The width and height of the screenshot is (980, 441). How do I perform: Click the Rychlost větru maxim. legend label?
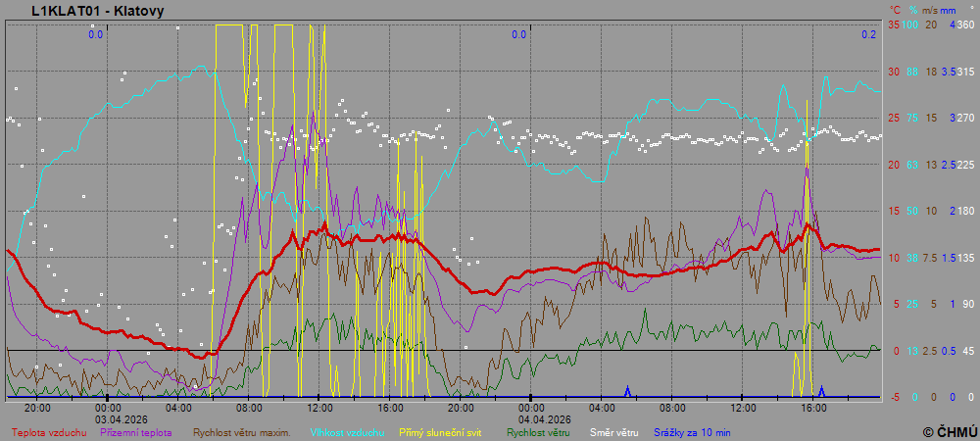[x=241, y=432]
